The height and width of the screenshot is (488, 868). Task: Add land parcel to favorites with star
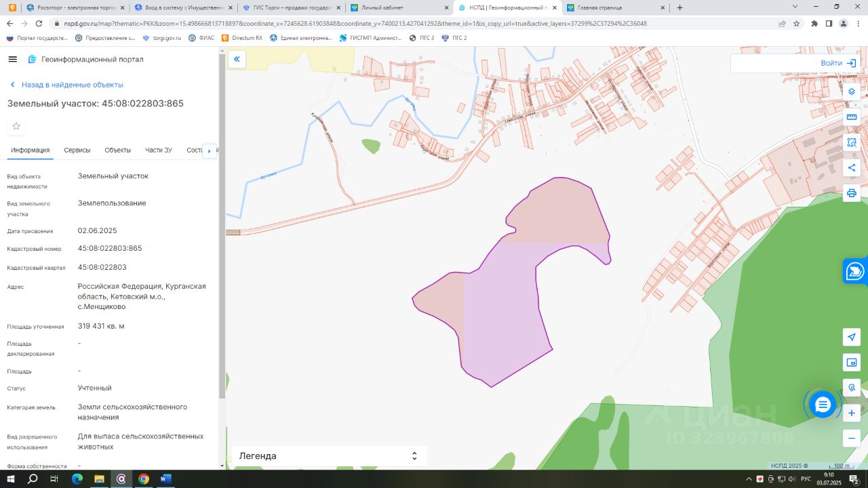click(x=16, y=126)
